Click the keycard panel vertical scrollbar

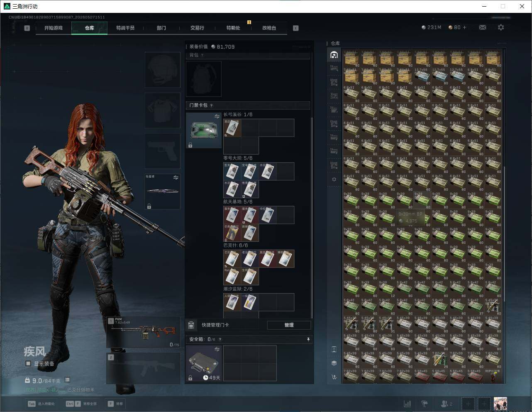(x=312, y=218)
